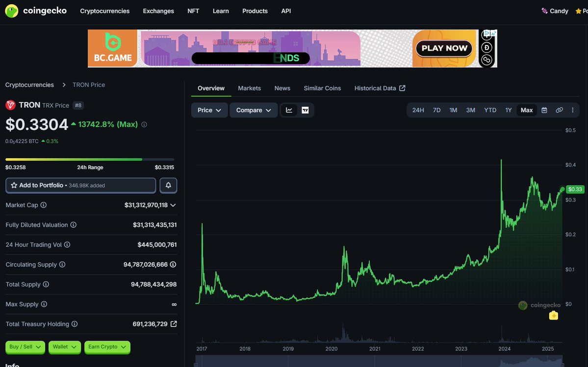Click the $31,312,970,118 market cap value

146,205
